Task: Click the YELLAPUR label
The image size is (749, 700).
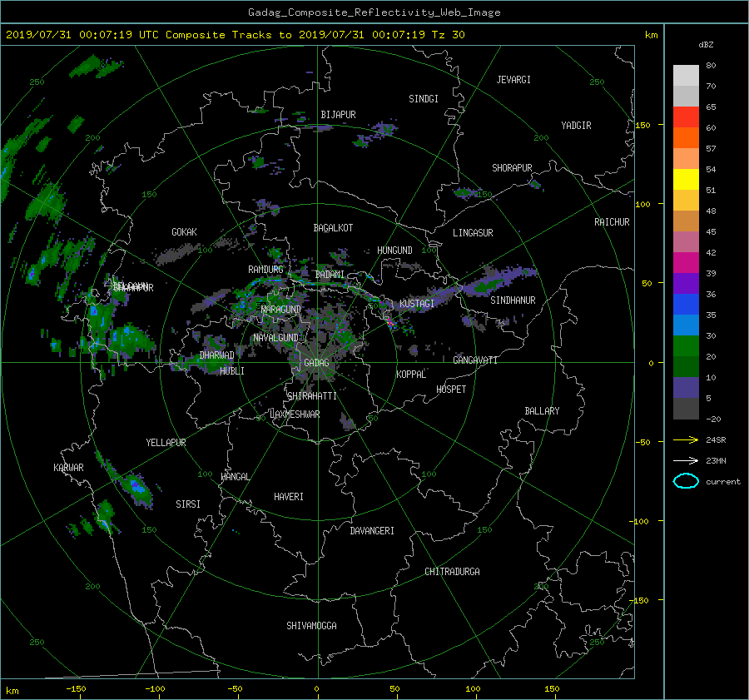Action: (166, 443)
